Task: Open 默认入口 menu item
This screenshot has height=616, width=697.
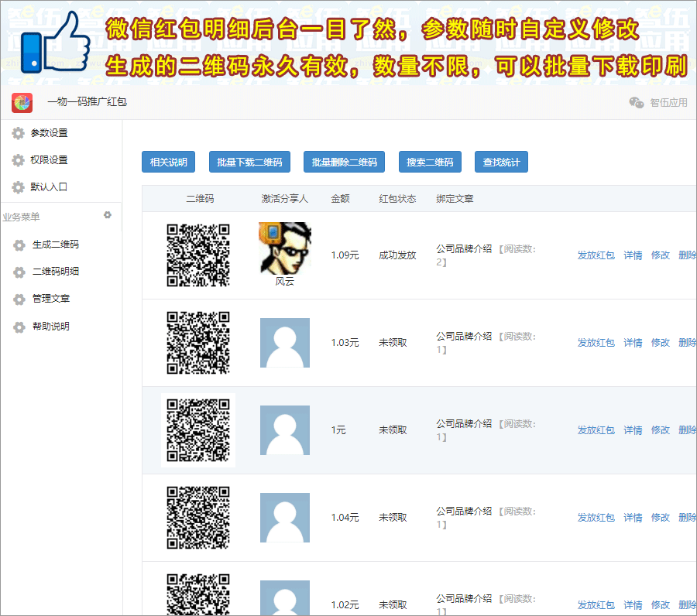Action: point(49,187)
